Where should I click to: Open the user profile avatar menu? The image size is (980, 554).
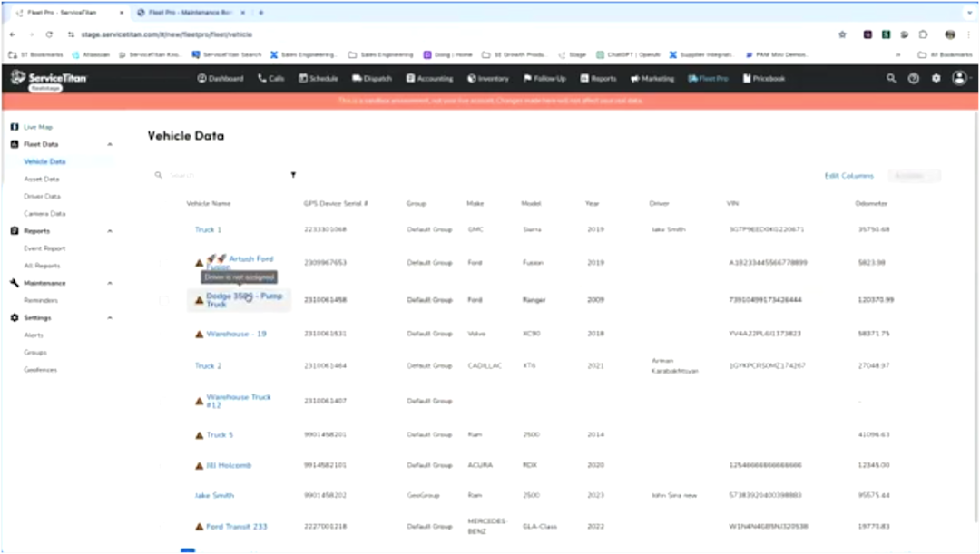959,78
